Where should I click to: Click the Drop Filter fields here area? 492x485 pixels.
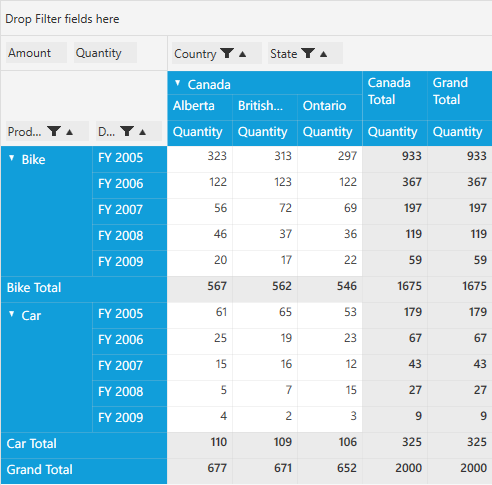[x=246, y=19]
